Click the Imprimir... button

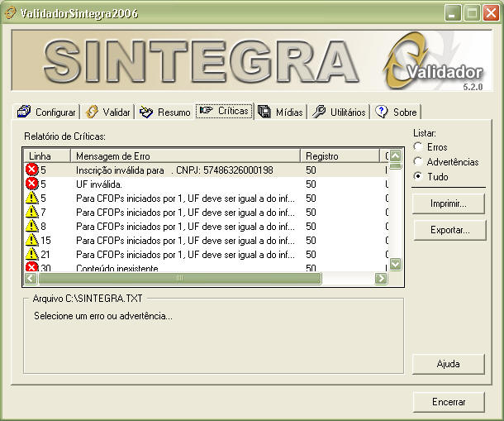pyautogui.click(x=449, y=203)
